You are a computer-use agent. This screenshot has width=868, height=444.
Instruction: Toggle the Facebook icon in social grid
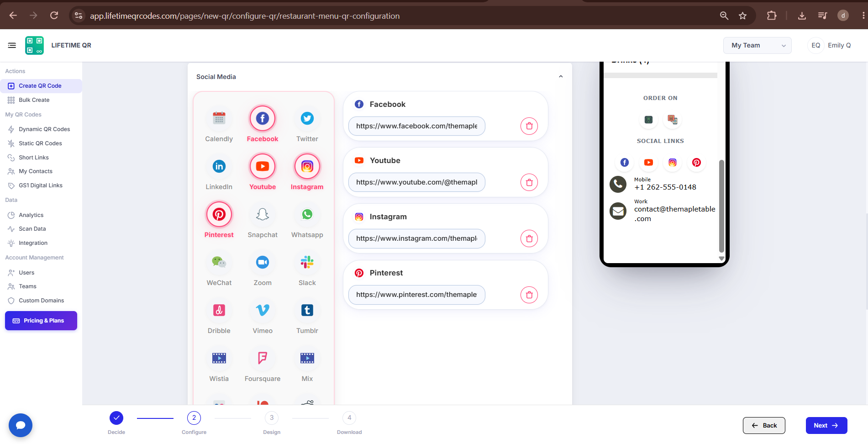click(263, 119)
